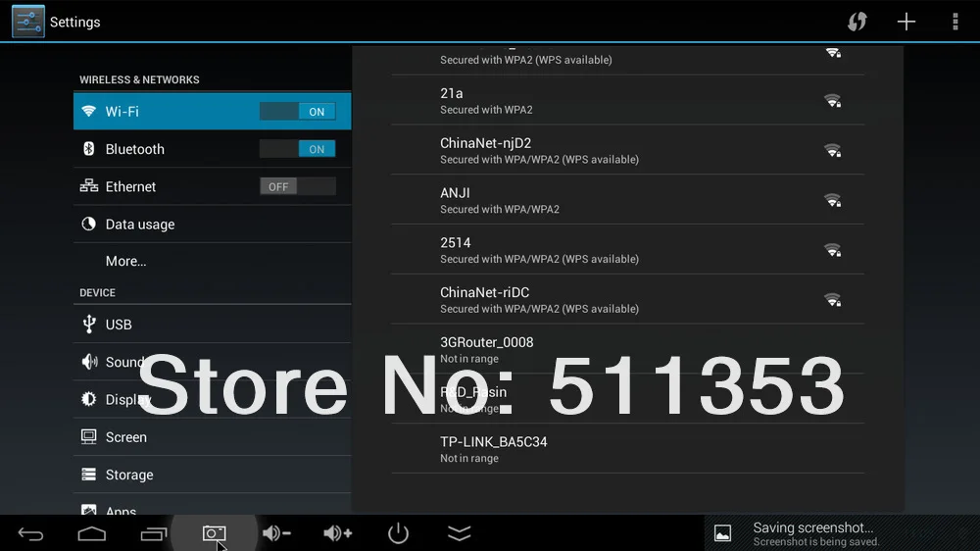Open More... wireless options
The image size is (980, 551).
[x=212, y=261]
